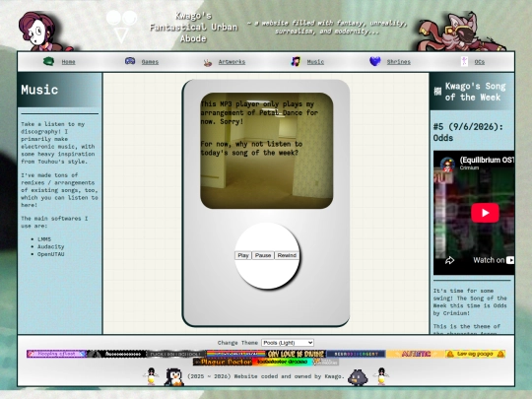Screen dimensions: 532x399
Task: Open the Home page link
Action: click(69, 62)
